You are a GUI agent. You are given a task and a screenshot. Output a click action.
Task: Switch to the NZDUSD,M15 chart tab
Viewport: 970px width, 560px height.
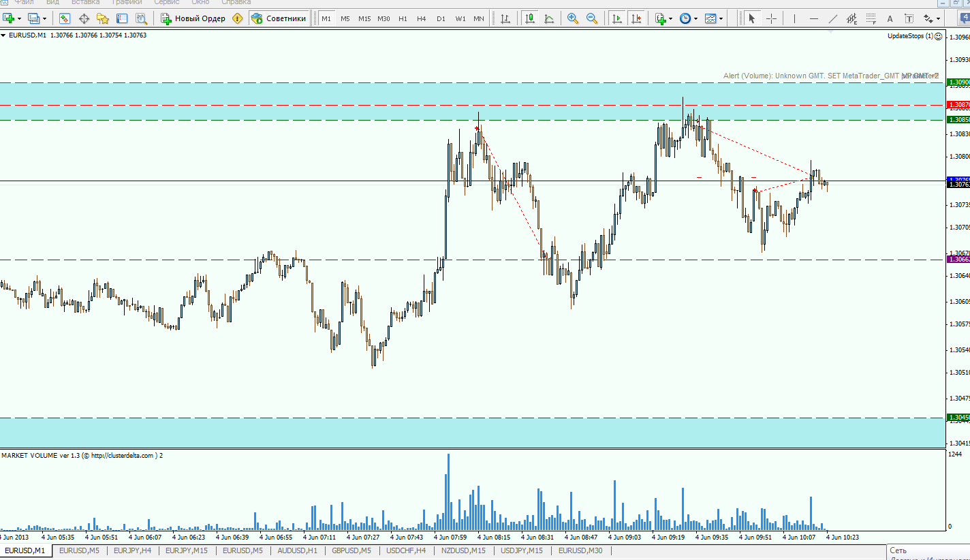[463, 550]
